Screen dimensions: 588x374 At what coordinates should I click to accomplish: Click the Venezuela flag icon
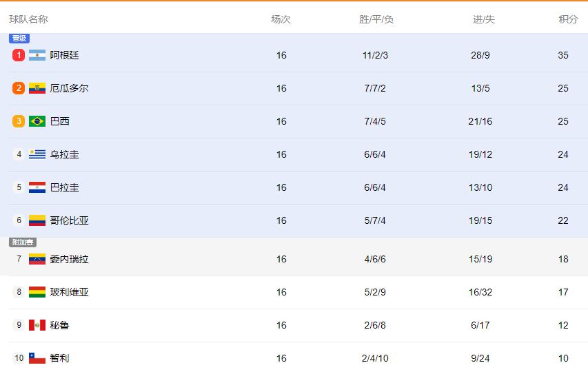point(37,259)
